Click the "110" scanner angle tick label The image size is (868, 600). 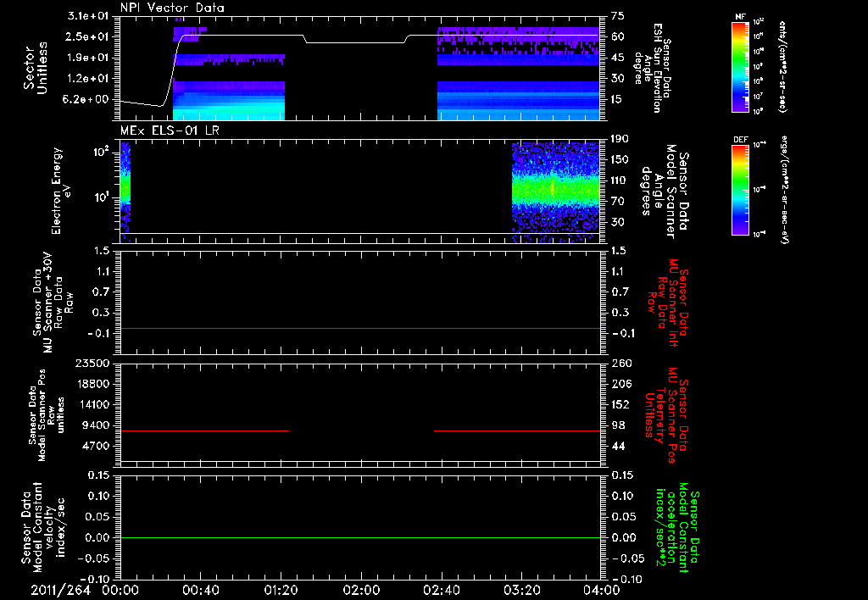(620, 181)
